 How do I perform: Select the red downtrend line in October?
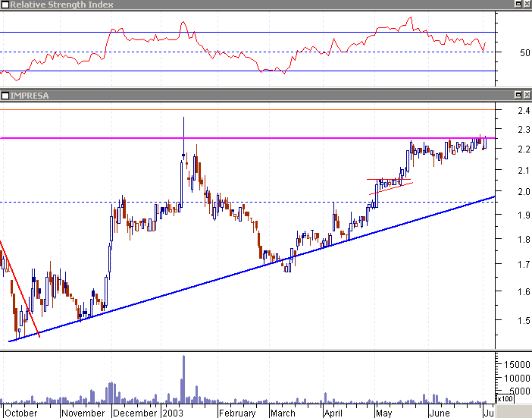(x=20, y=289)
